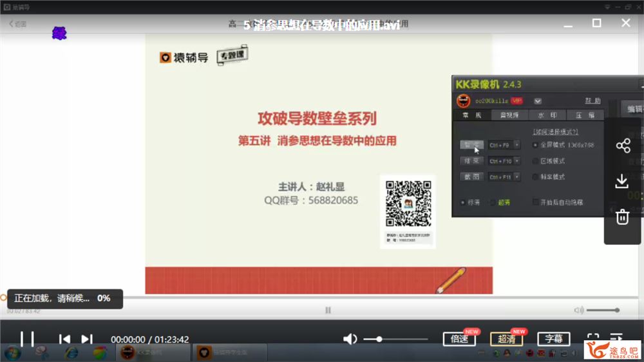Open Internet Explorer from the taskbar
Viewport: 644px width, 362px height.
(x=71, y=353)
